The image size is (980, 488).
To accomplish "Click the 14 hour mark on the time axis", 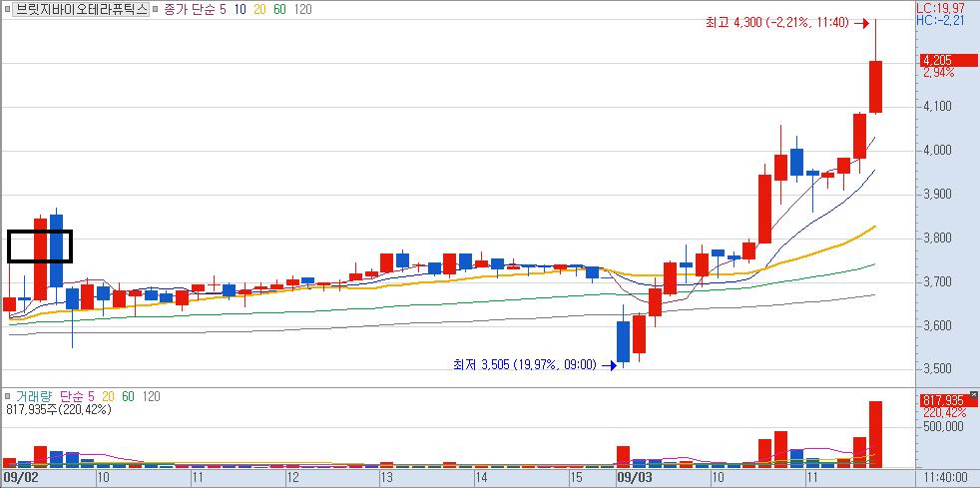I will pyautogui.click(x=481, y=478).
